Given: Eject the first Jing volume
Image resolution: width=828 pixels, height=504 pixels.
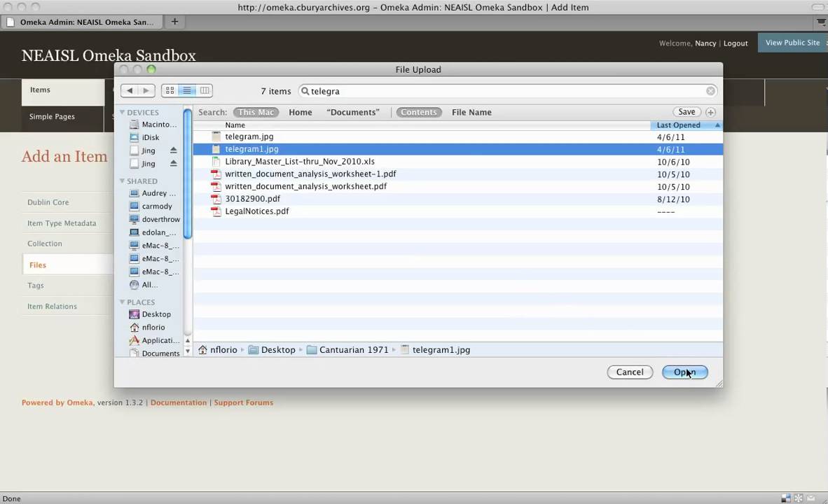Looking at the screenshot, I should coord(173,150).
